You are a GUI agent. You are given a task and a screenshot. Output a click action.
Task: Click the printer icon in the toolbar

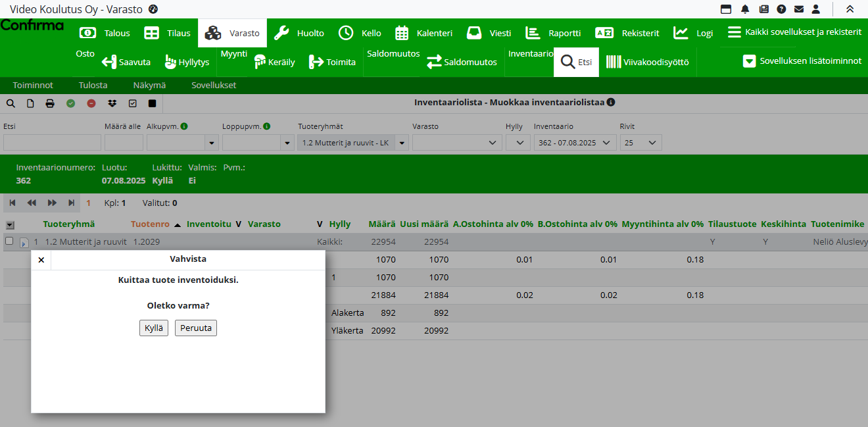pyautogui.click(x=50, y=103)
